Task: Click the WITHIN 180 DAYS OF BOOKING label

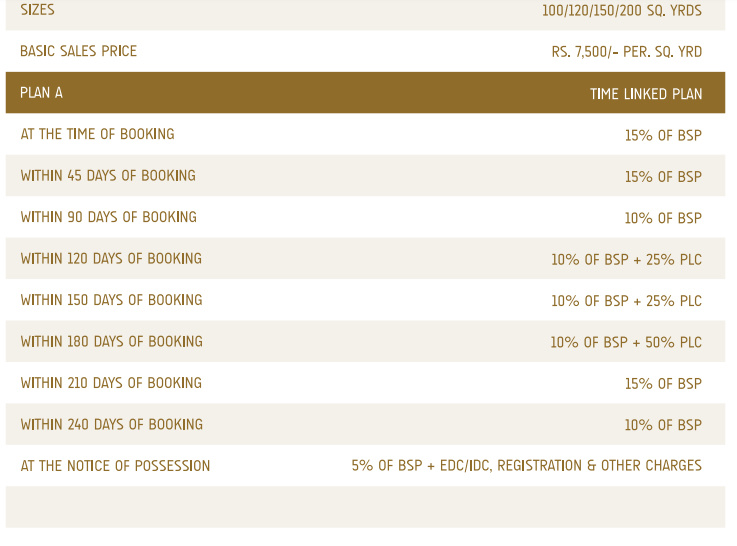Action: coord(111,342)
